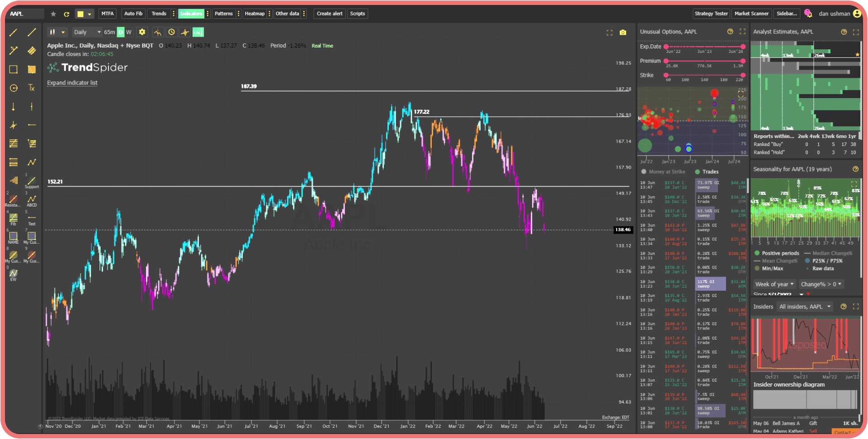This screenshot has height=439, width=868.
Task: Select the vertical line tool
Action: click(x=32, y=107)
